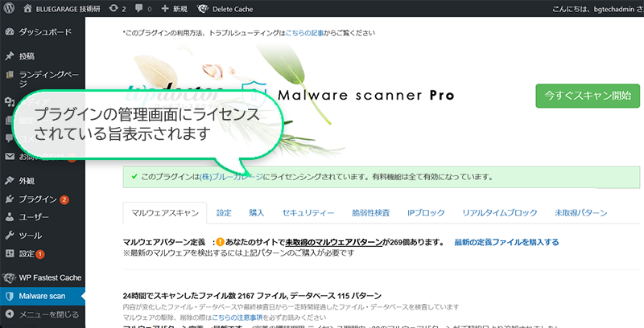Open the Users (ユーザー) menu
This screenshot has width=644, height=328.
(x=34, y=217)
